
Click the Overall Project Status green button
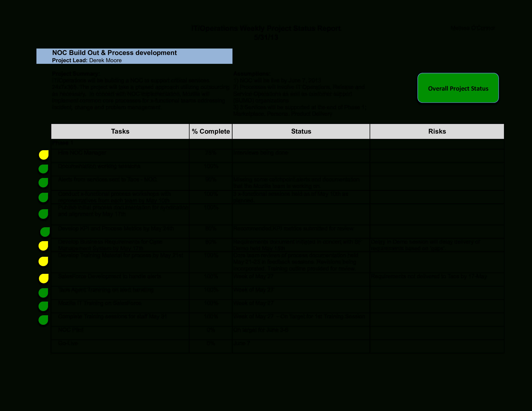459,88
